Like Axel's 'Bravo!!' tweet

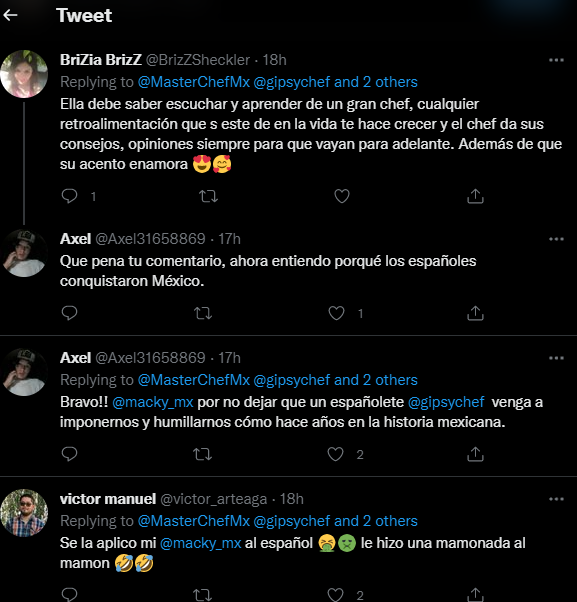[x=335, y=454]
